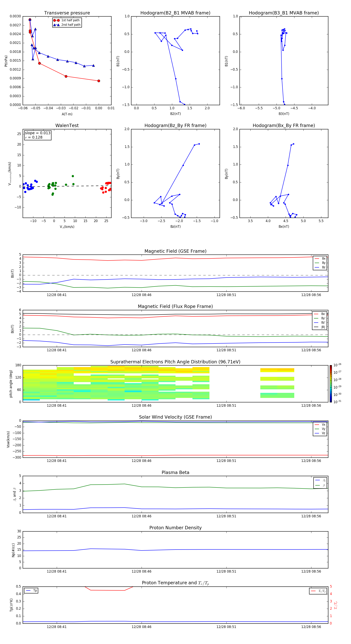Select the '2nd half path' legend entry
Viewport: 351px width, 644px height.
[x=67, y=25]
